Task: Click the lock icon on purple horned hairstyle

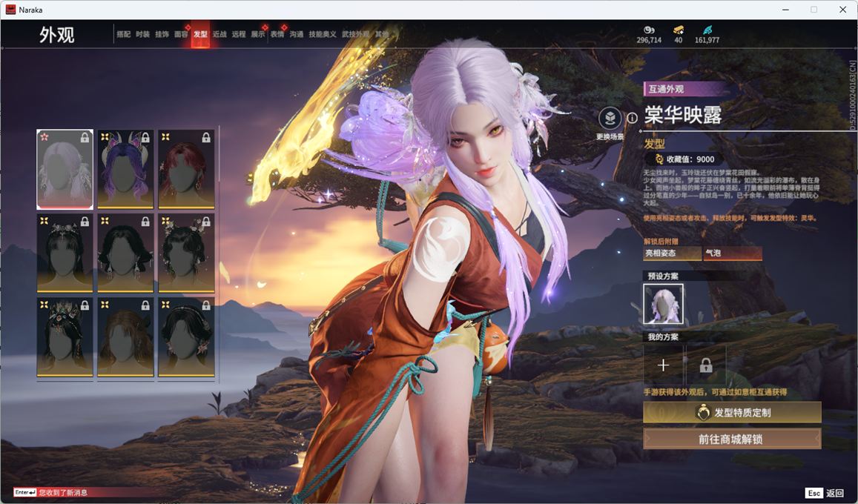Action: 145,138
